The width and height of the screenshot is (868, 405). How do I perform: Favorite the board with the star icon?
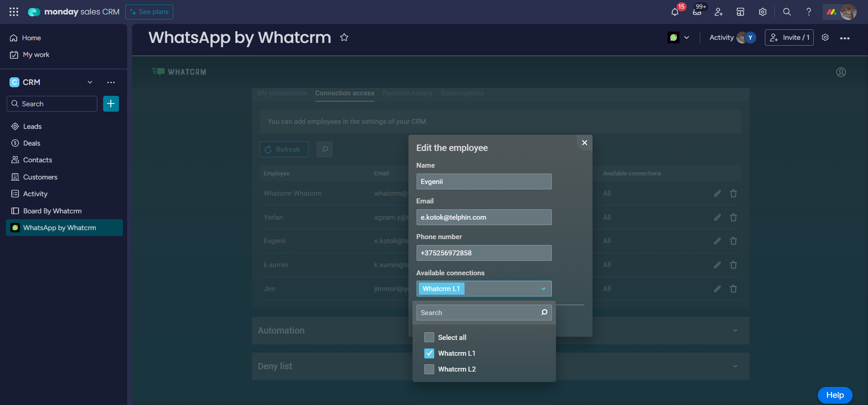[x=344, y=38]
